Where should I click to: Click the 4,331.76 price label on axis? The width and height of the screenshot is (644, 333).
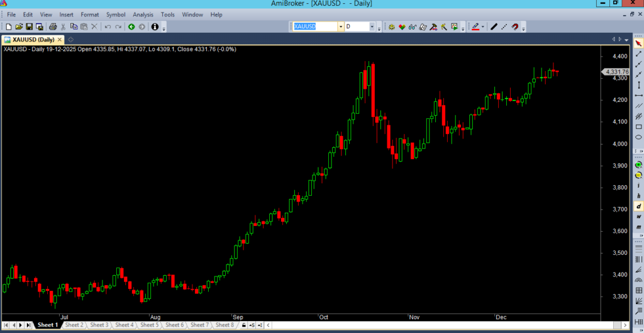click(616, 72)
